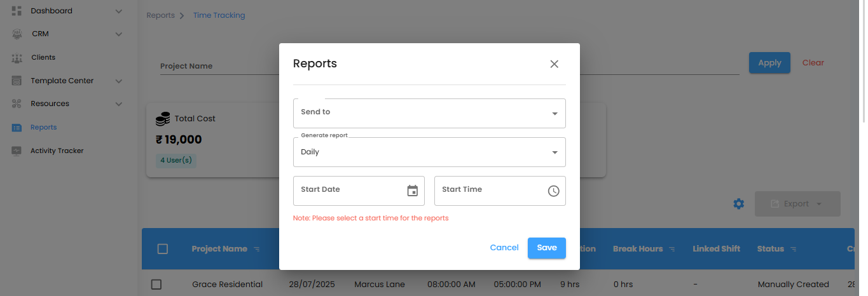Clear the filters
Viewport: 868px width, 296px height.
pyautogui.click(x=813, y=63)
